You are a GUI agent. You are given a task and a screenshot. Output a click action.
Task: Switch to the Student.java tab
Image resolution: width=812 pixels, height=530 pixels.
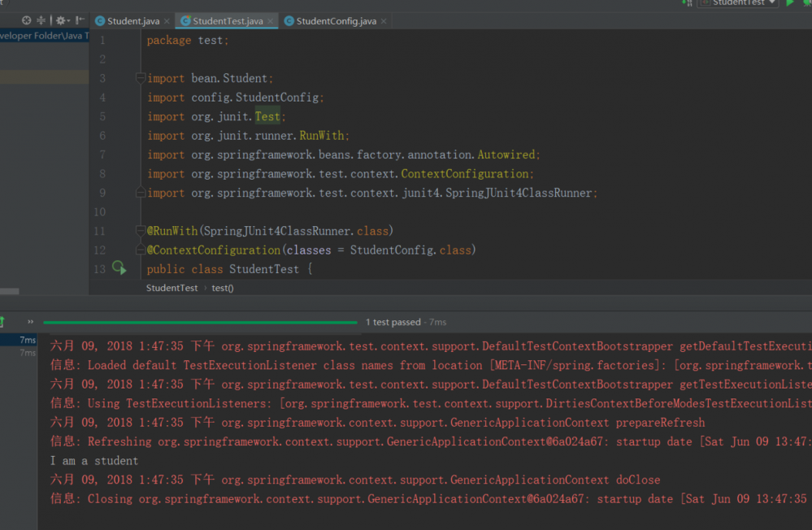(132, 21)
